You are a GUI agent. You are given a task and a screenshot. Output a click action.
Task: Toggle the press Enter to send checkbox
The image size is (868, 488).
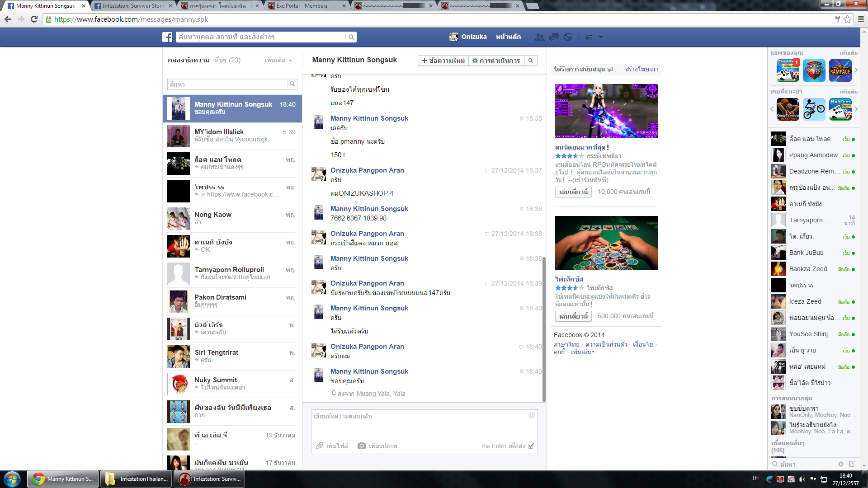(x=531, y=446)
